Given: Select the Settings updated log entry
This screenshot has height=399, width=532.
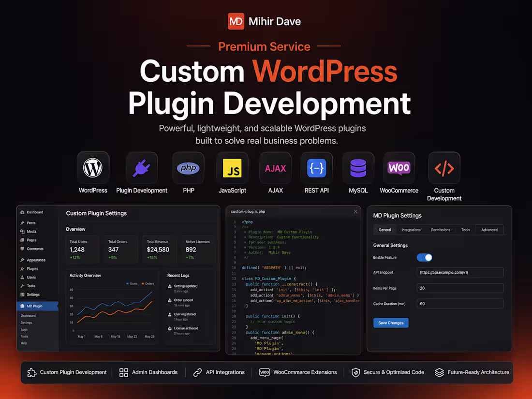Looking at the screenshot, I should 183,288.
